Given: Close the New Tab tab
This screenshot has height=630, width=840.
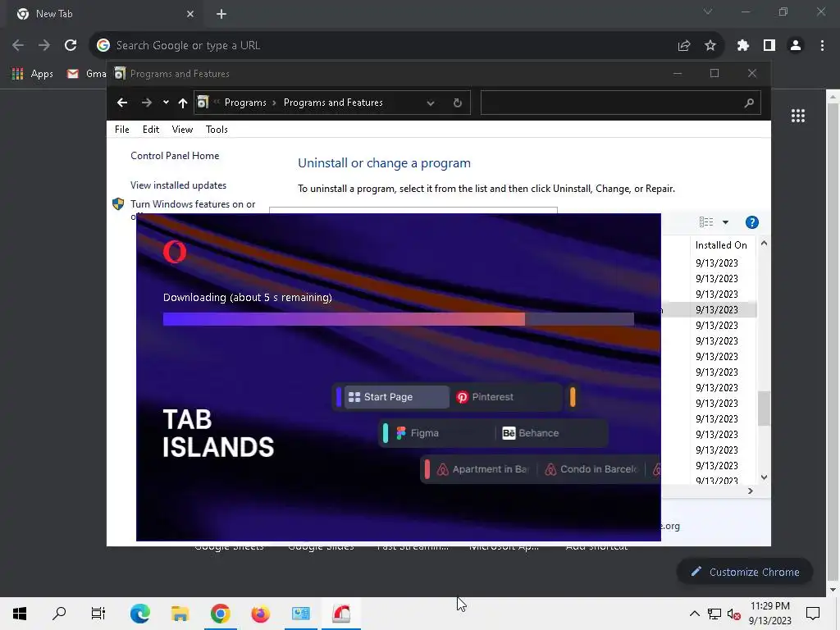Looking at the screenshot, I should tap(190, 14).
